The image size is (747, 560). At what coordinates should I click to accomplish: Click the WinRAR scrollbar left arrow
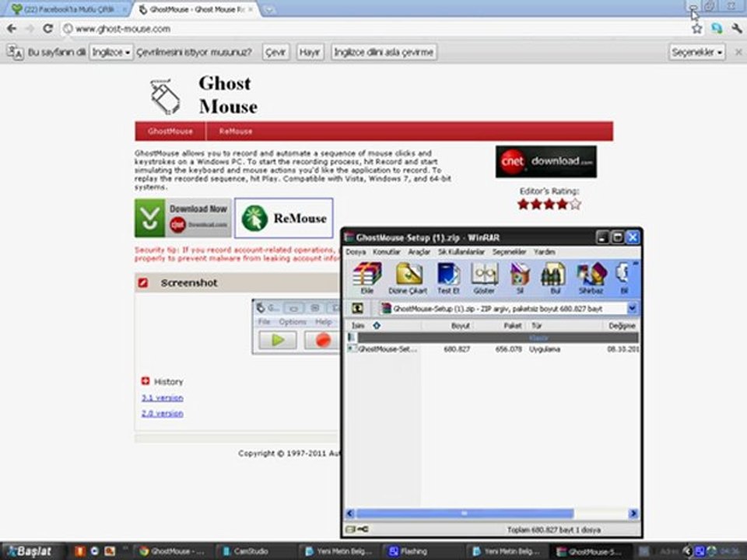pyautogui.click(x=350, y=513)
